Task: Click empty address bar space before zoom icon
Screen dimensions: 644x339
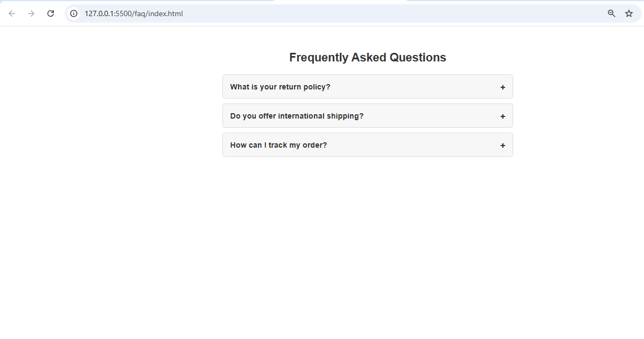Action: 394,13
